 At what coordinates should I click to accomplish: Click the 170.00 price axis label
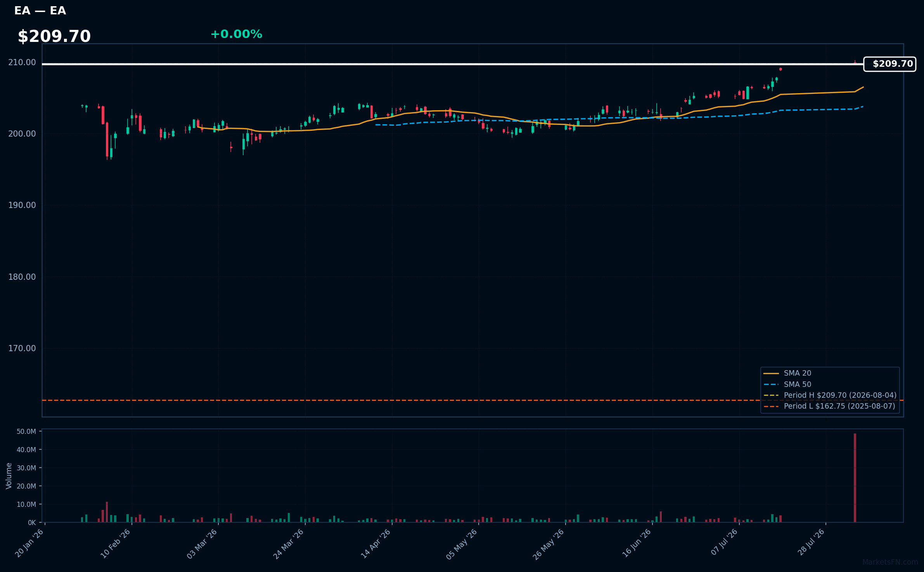(x=22, y=348)
